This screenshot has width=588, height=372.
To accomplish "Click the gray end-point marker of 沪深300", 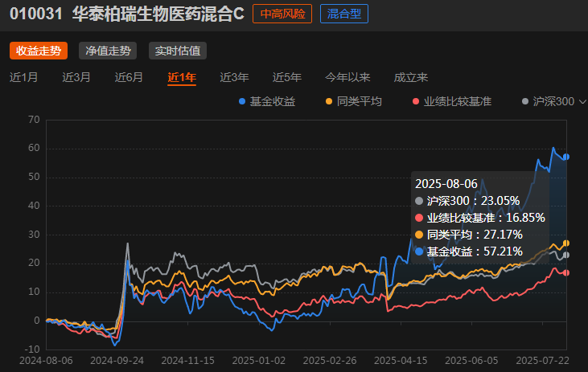I will (565, 255).
